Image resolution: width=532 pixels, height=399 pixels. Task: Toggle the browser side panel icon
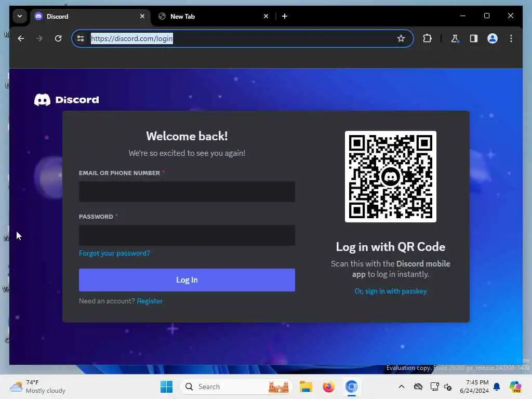click(474, 38)
